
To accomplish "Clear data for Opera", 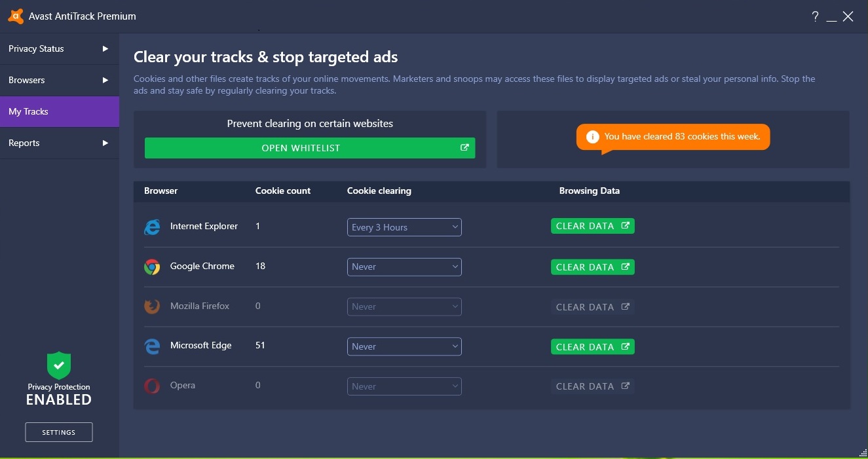I will tap(593, 386).
